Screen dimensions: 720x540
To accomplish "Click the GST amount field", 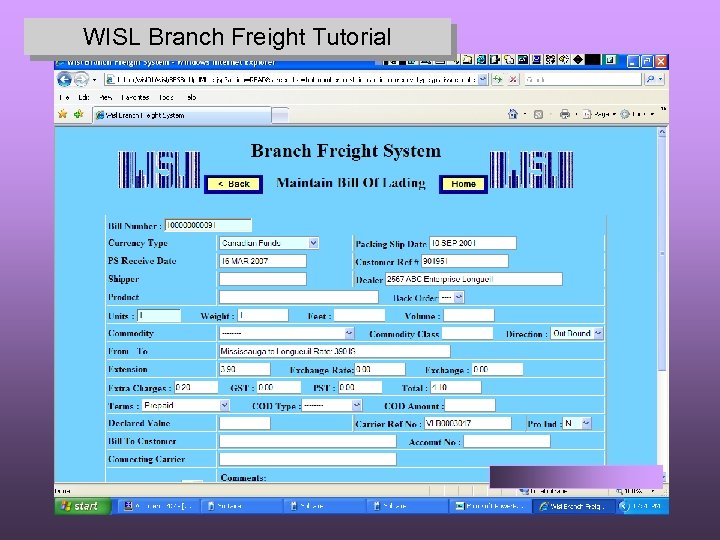I will click(x=279, y=387).
